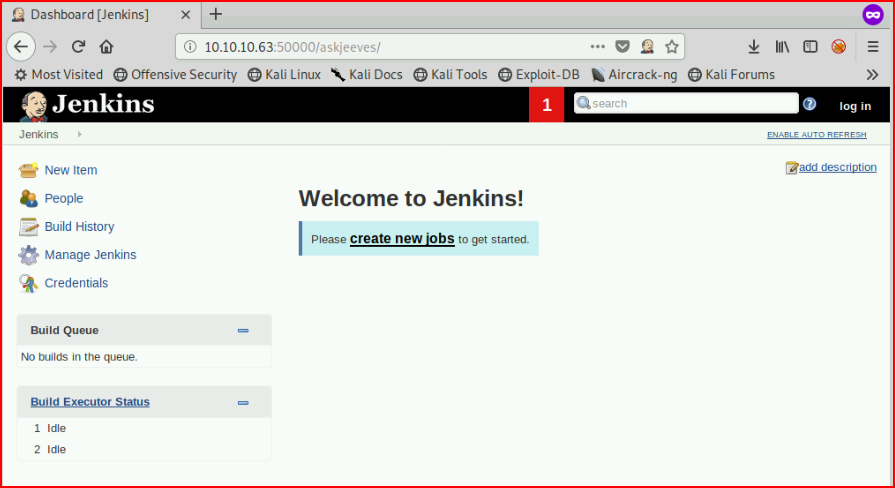The image size is (895, 488).
Task: Open the downloads arrow icon
Action: (x=753, y=47)
